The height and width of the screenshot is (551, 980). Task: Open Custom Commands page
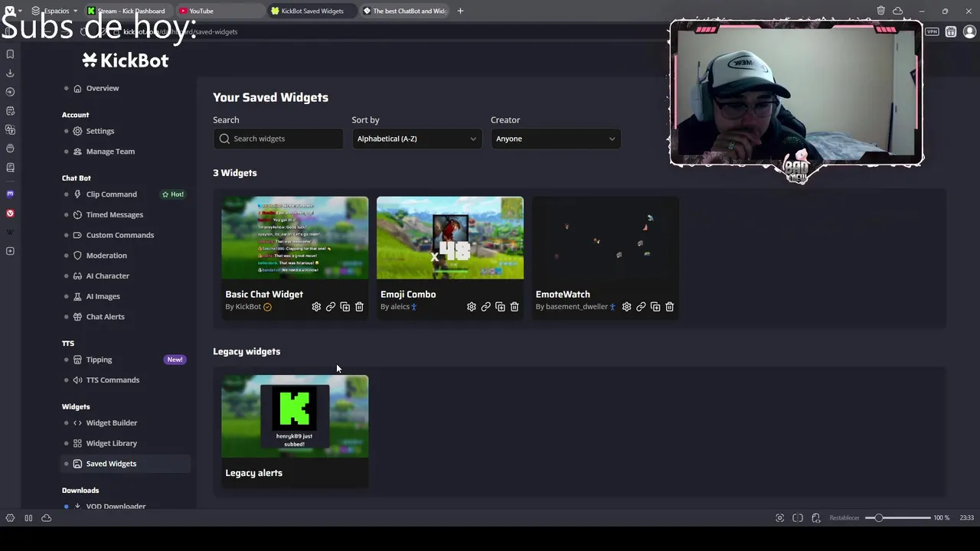(x=120, y=235)
